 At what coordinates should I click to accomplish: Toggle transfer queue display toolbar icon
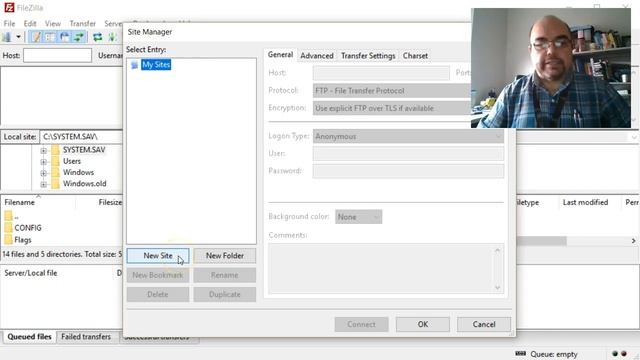click(x=79, y=37)
